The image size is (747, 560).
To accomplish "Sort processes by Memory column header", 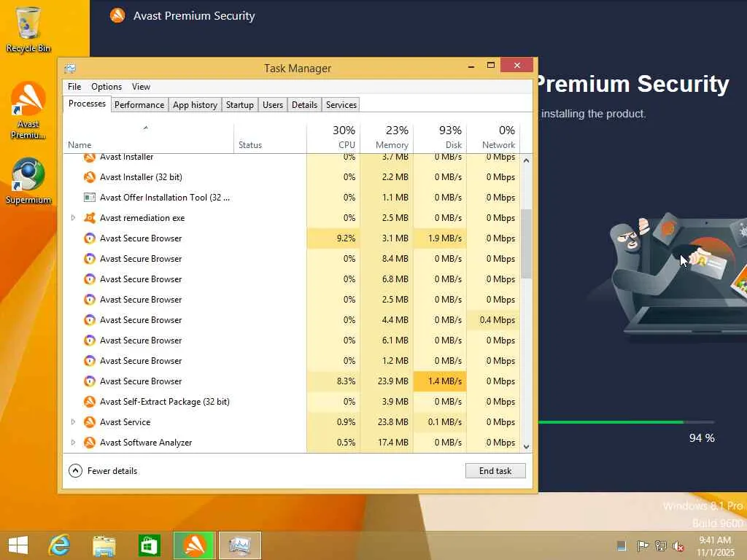I will [387, 136].
